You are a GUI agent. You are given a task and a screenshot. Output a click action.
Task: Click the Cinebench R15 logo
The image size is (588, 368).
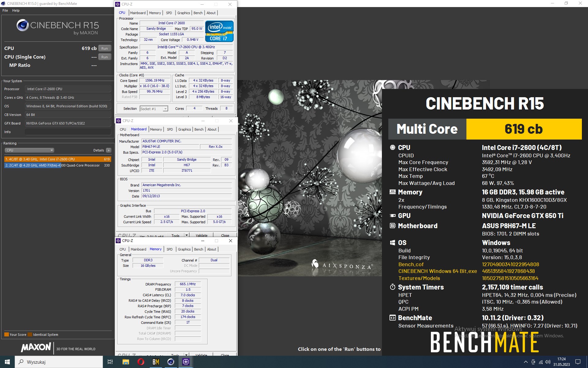(x=58, y=27)
